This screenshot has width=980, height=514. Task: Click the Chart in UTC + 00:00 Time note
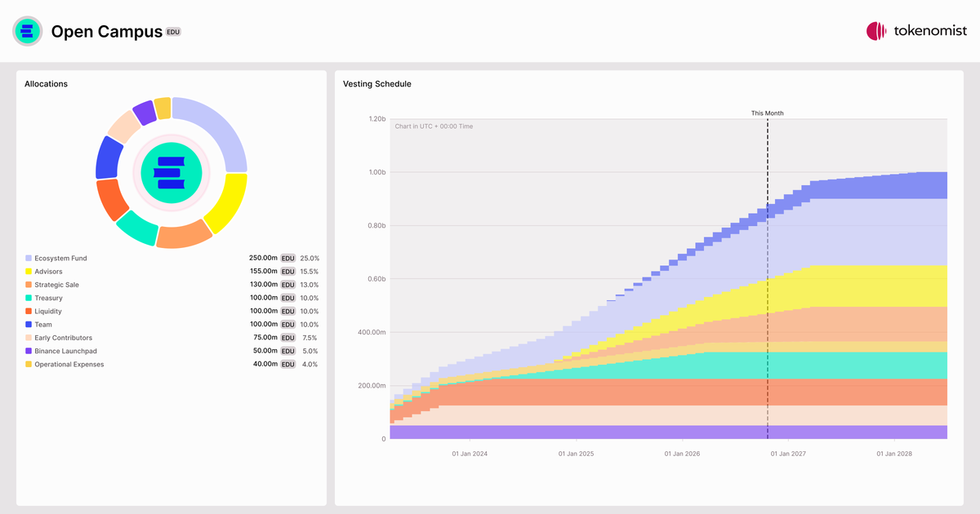click(434, 126)
